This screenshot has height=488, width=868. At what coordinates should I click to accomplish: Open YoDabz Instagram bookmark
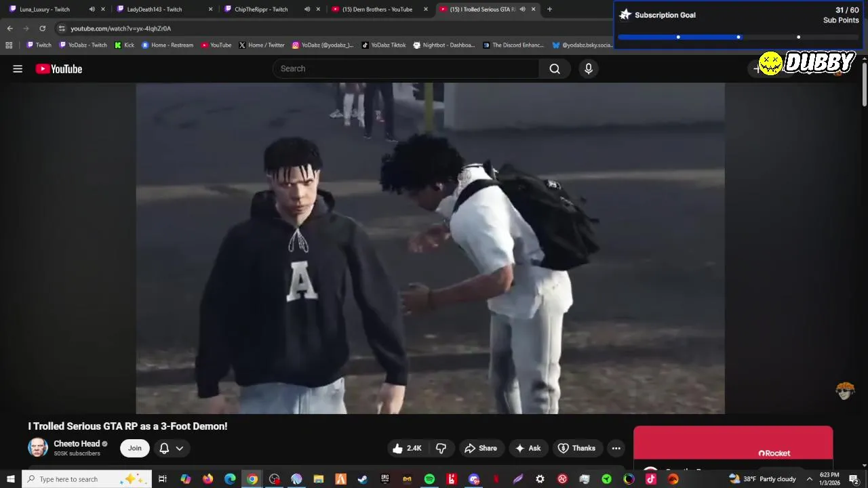pos(323,45)
